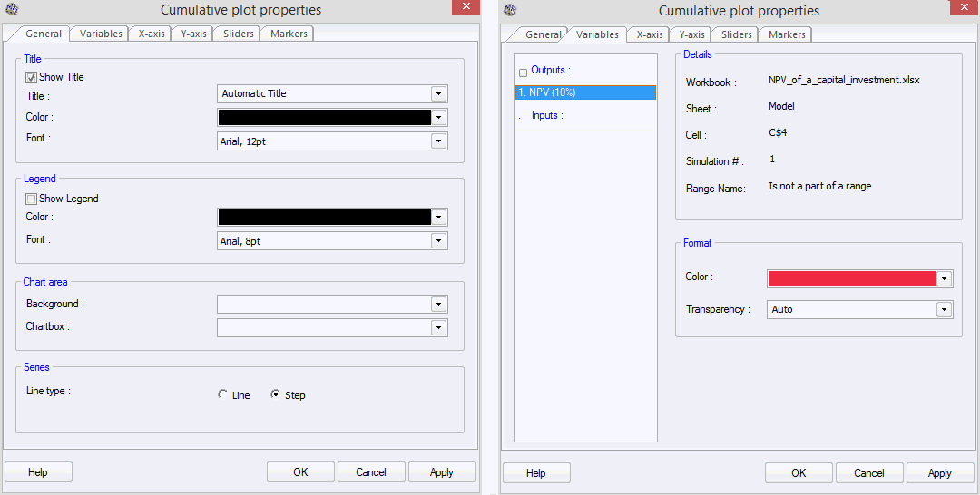Select the Line radio button for line type
The width and height of the screenshot is (980, 495).
223,395
